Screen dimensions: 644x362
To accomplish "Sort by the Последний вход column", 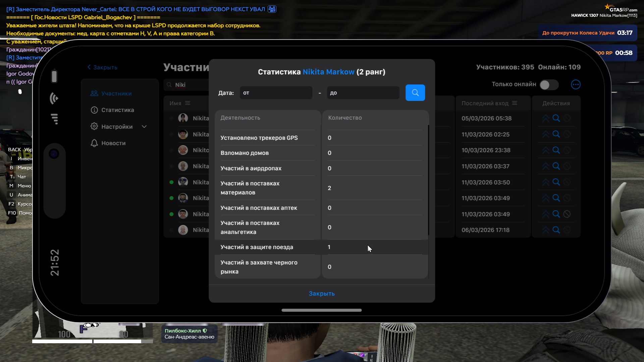I will point(515,103).
